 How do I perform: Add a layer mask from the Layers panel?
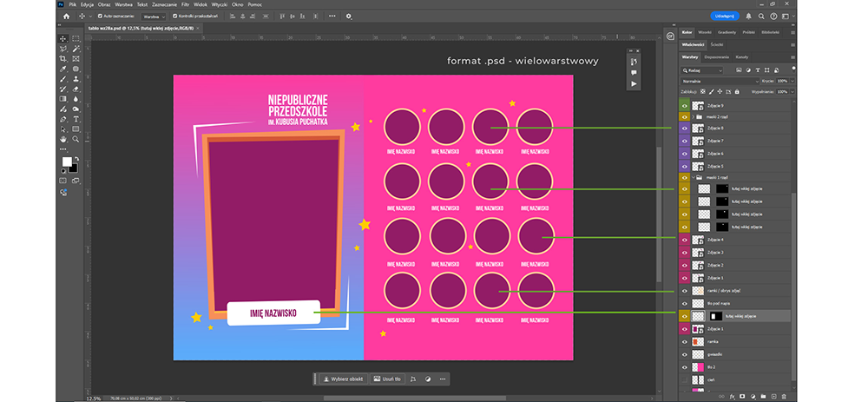(x=742, y=397)
